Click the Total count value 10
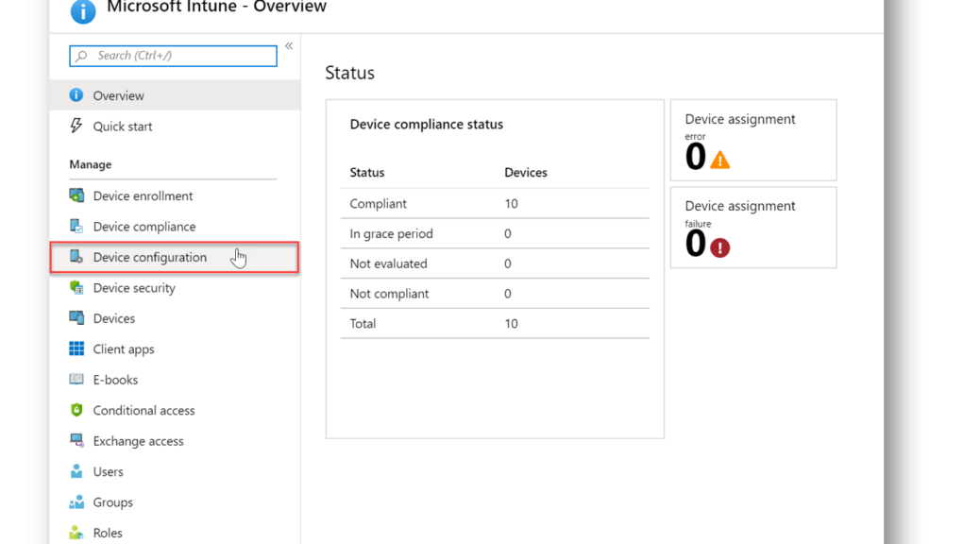The width and height of the screenshot is (980, 544). pos(512,323)
